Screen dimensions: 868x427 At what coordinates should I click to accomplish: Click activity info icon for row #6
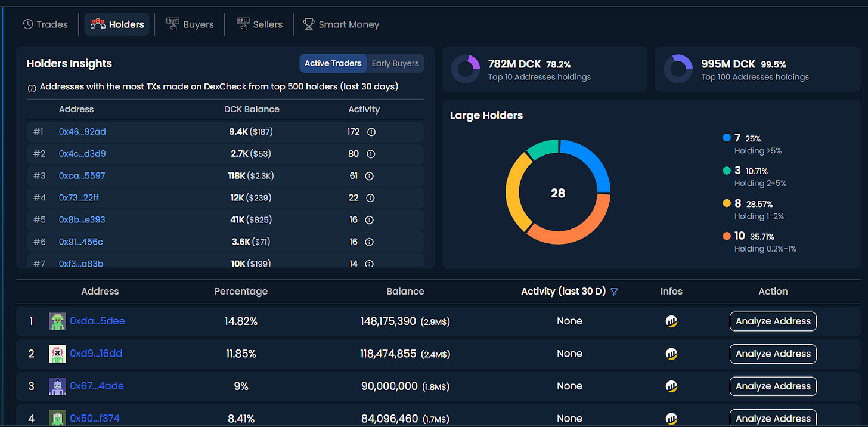[x=369, y=242]
